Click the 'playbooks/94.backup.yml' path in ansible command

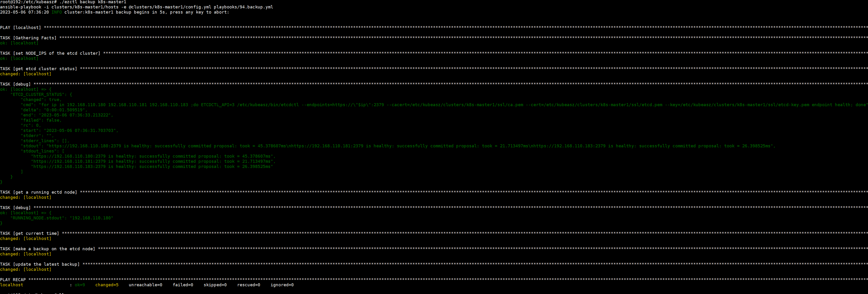(x=243, y=7)
